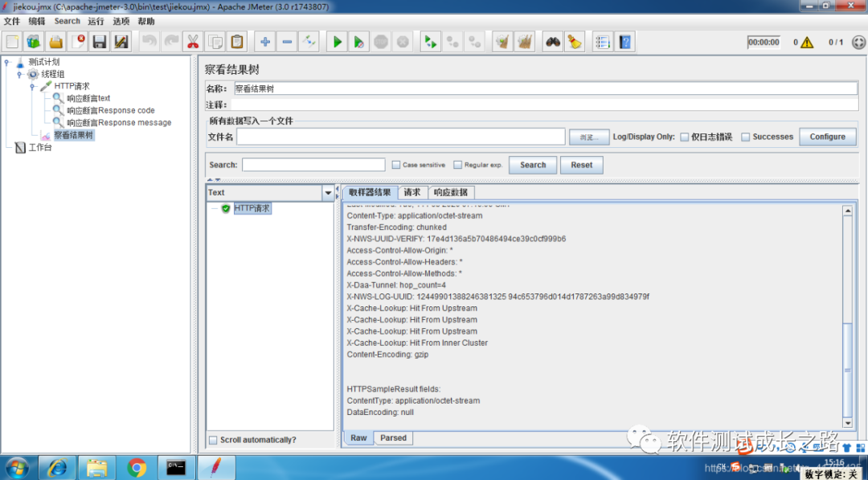
Task: Enable Scroll automatically checkbox
Action: (x=213, y=440)
